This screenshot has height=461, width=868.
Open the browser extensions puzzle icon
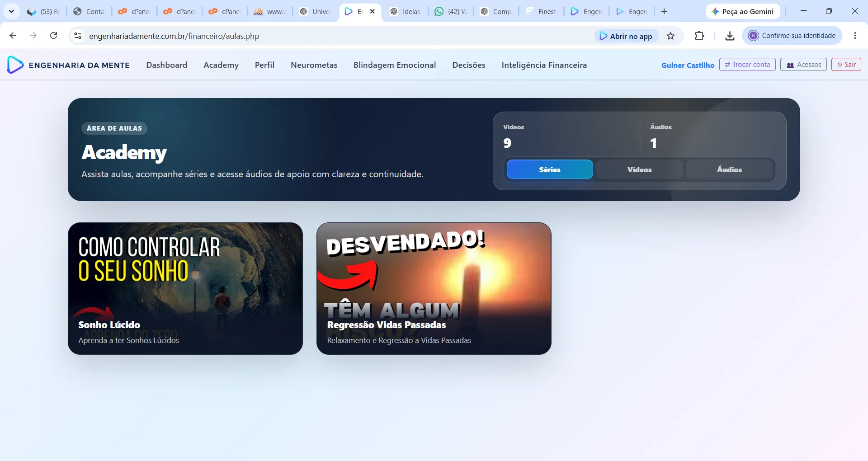tap(699, 36)
